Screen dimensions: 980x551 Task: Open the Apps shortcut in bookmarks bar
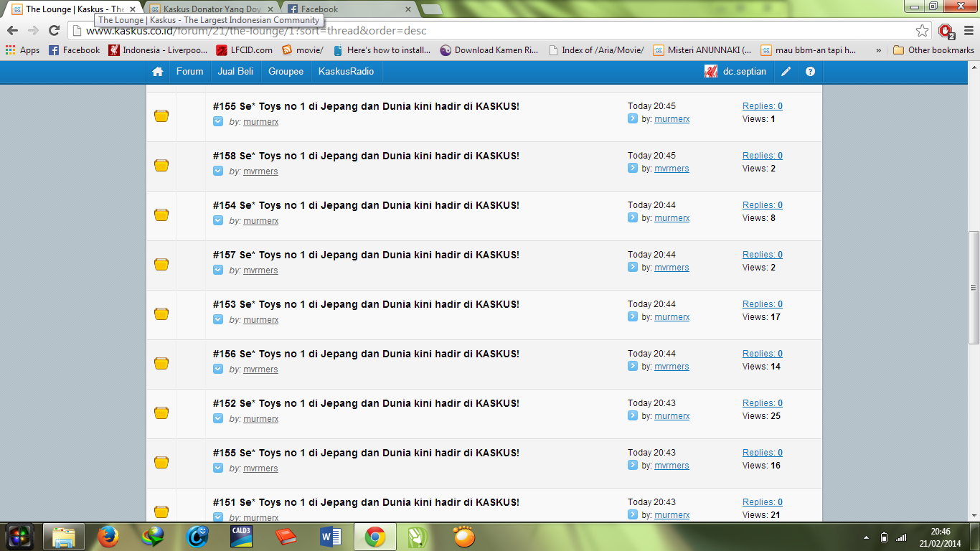click(22, 50)
